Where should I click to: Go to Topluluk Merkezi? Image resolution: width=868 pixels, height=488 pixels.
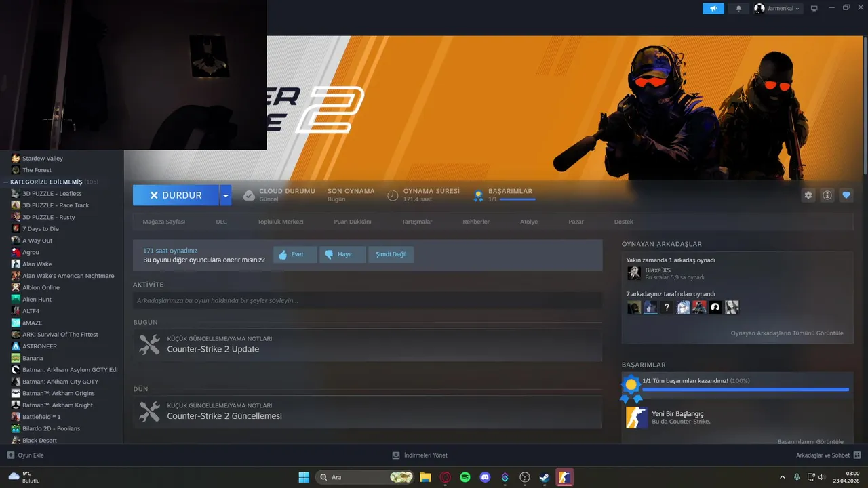(280, 222)
